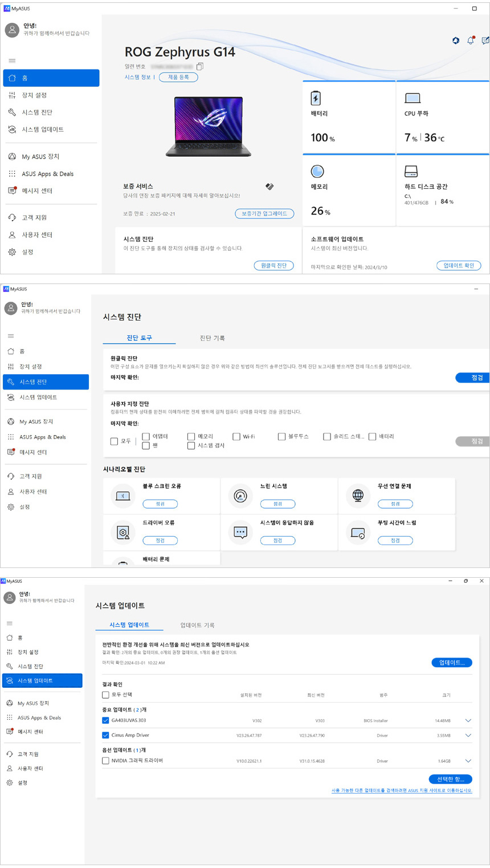Click the 부팅 시간이 느림 scenario icon

point(358,533)
